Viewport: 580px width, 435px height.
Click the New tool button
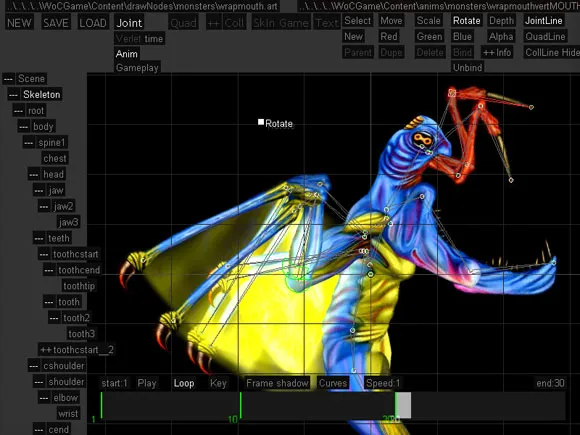point(353,37)
